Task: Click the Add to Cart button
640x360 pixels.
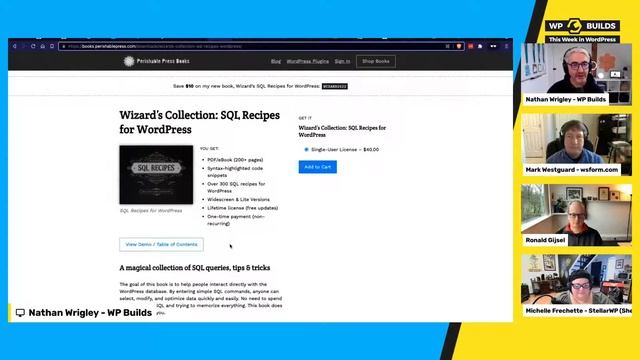Action: point(318,167)
